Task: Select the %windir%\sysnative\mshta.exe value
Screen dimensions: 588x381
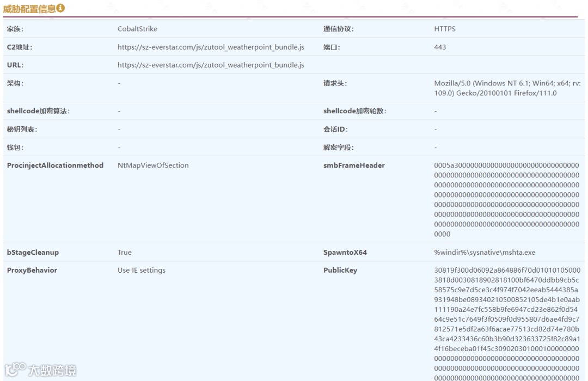Action: 485,253
